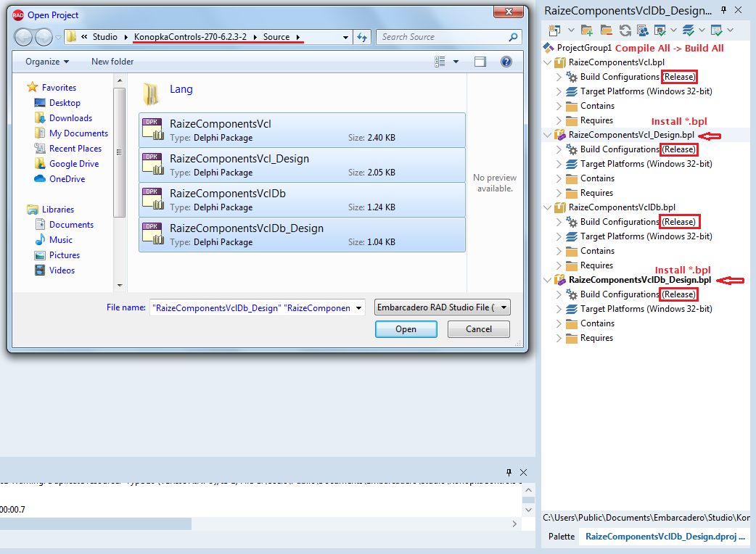Click the build configuration activate icon (gear window with check)
Viewport: 756px width, 554px height.
660,30
